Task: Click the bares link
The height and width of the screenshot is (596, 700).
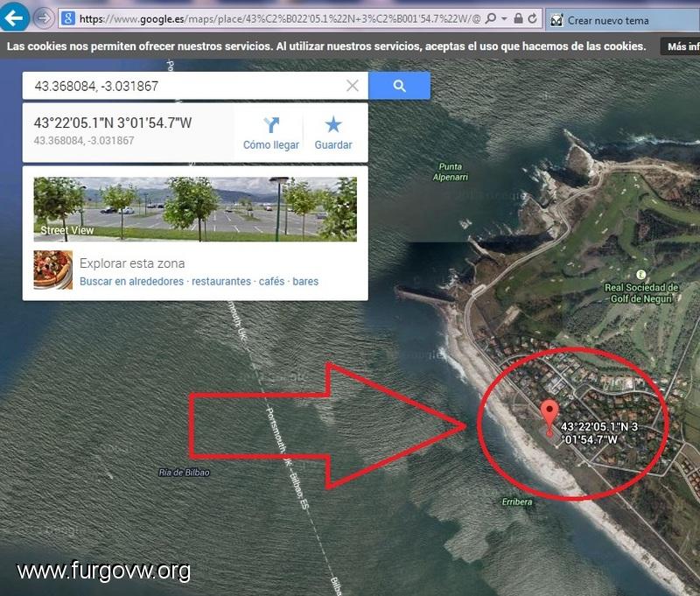Action: [305, 281]
